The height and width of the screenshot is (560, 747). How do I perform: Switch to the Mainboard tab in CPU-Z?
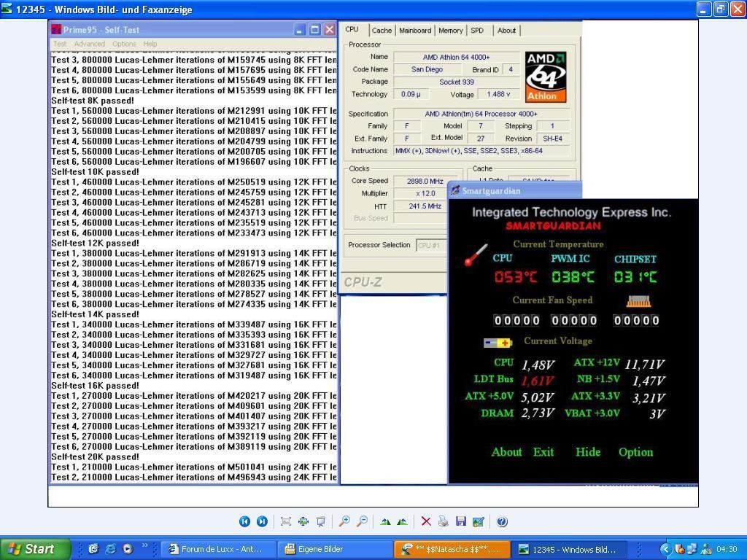(415, 31)
